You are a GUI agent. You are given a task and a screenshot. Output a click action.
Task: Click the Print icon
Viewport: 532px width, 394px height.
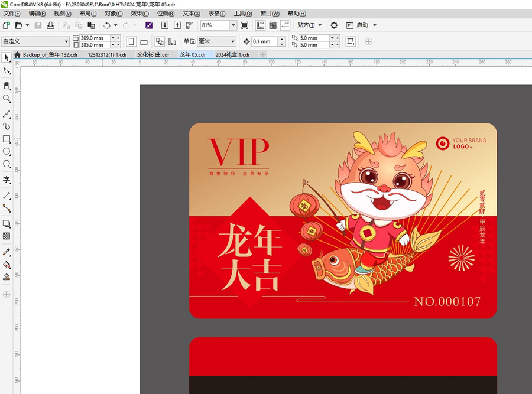(x=51, y=25)
